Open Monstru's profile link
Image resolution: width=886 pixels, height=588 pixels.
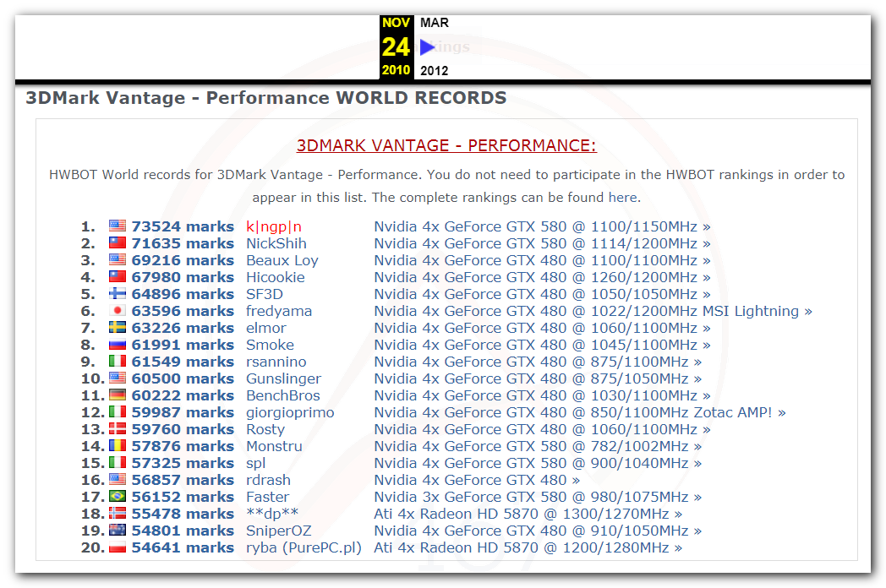274,446
